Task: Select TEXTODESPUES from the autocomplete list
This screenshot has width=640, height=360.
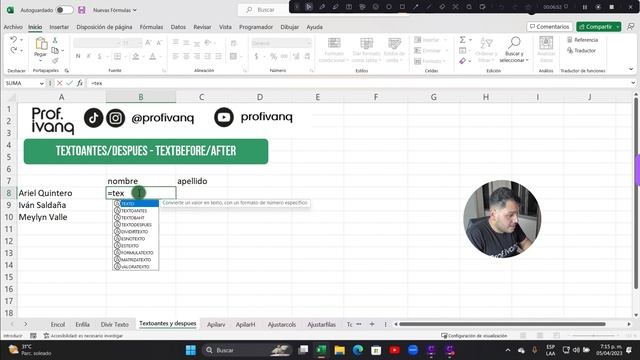Action: [x=136, y=224]
